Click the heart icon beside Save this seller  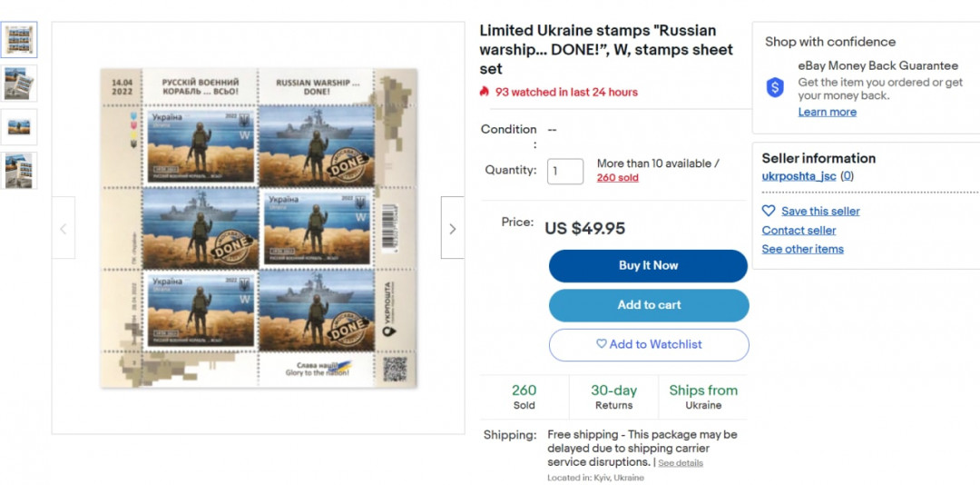(769, 211)
